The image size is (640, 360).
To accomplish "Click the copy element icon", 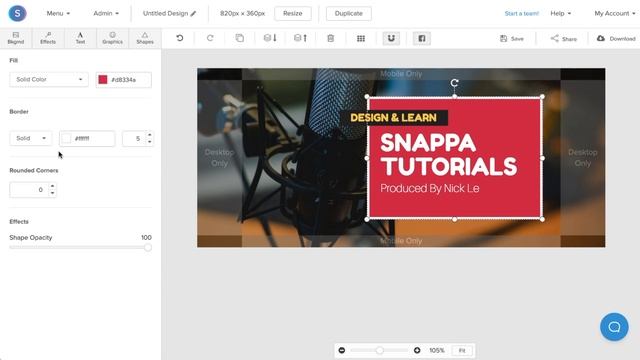I will tap(240, 38).
